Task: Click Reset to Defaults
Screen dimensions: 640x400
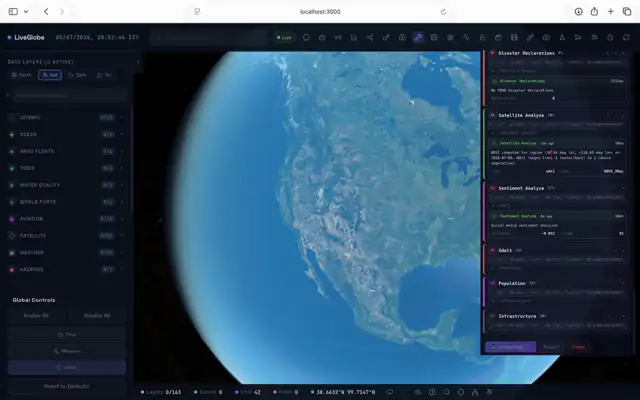Action: point(67,386)
